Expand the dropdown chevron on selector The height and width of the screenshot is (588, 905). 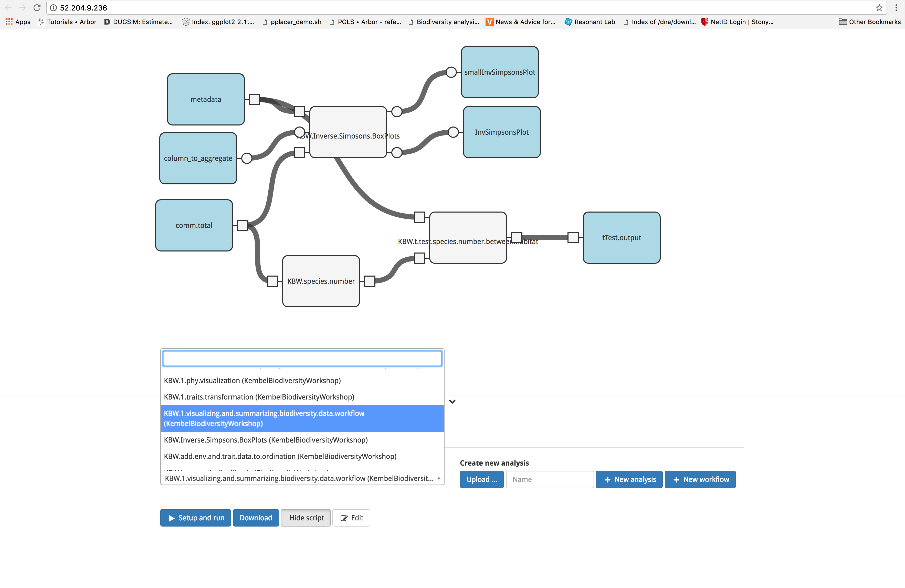(452, 401)
